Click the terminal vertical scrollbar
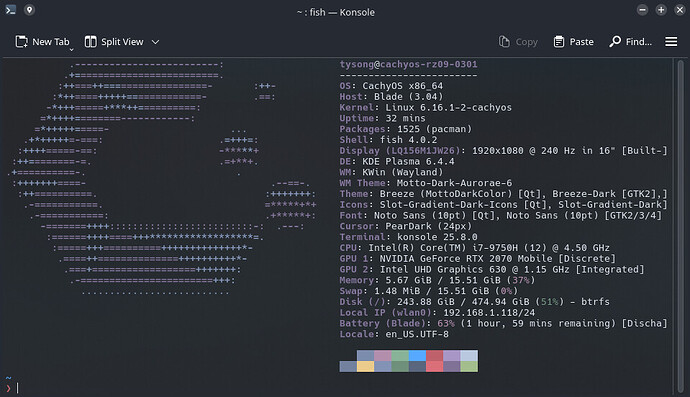 coord(680,227)
